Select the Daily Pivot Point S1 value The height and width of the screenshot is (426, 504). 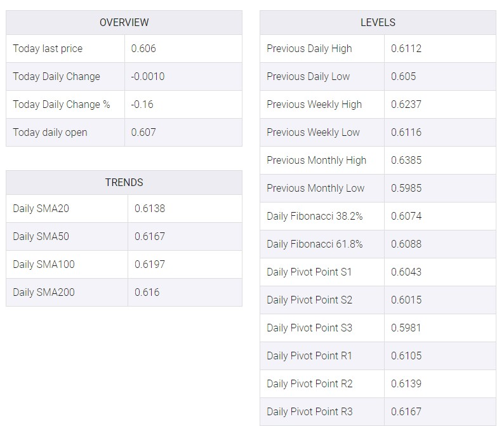[x=406, y=272]
